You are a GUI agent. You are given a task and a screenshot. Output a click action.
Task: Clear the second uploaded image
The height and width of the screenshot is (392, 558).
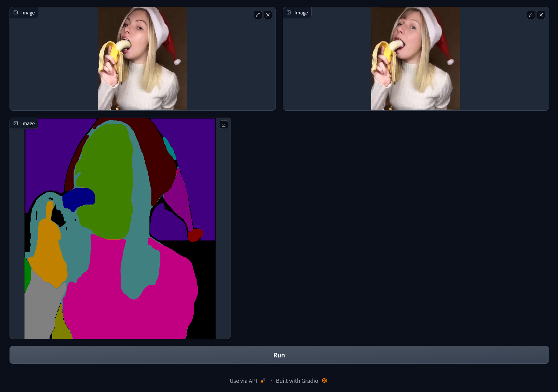(541, 15)
